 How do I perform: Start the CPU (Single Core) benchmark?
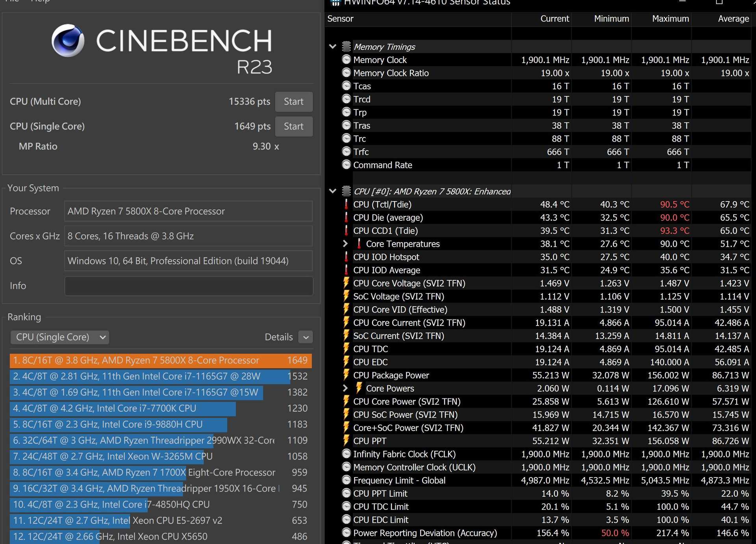[294, 126]
